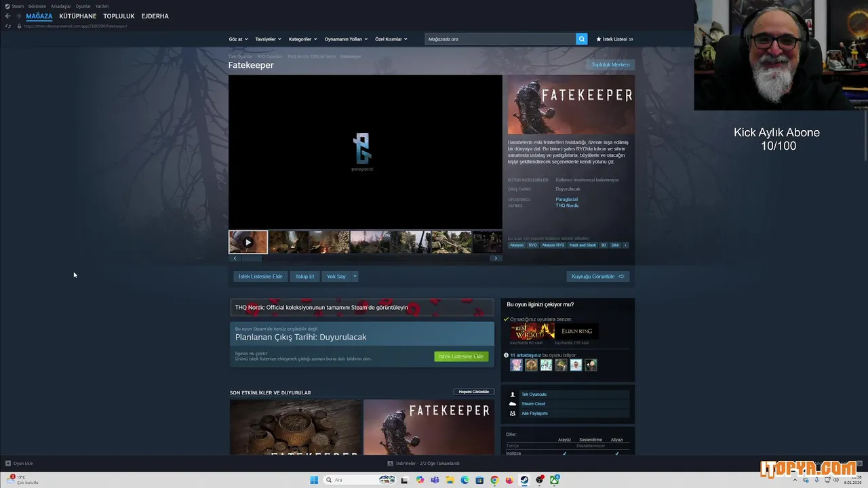Click the Windows taskbar Ara search box
This screenshot has height=488, width=868.
point(361,480)
